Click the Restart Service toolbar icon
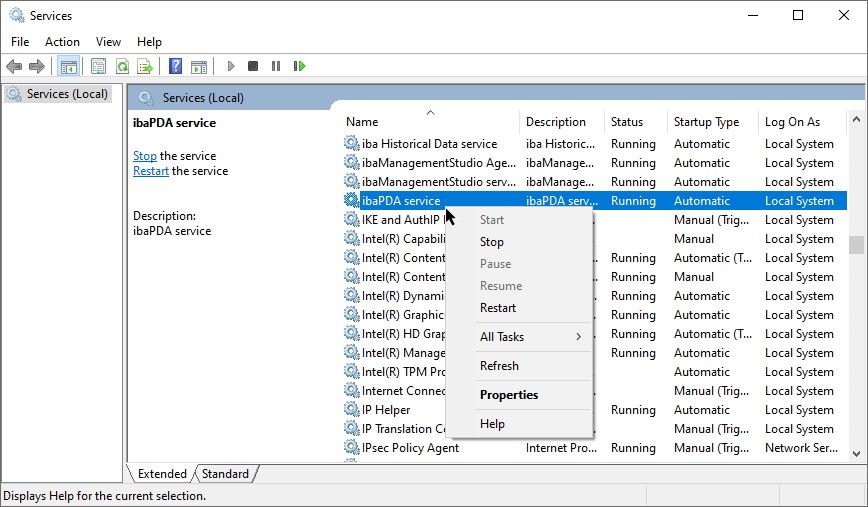 coord(299,66)
